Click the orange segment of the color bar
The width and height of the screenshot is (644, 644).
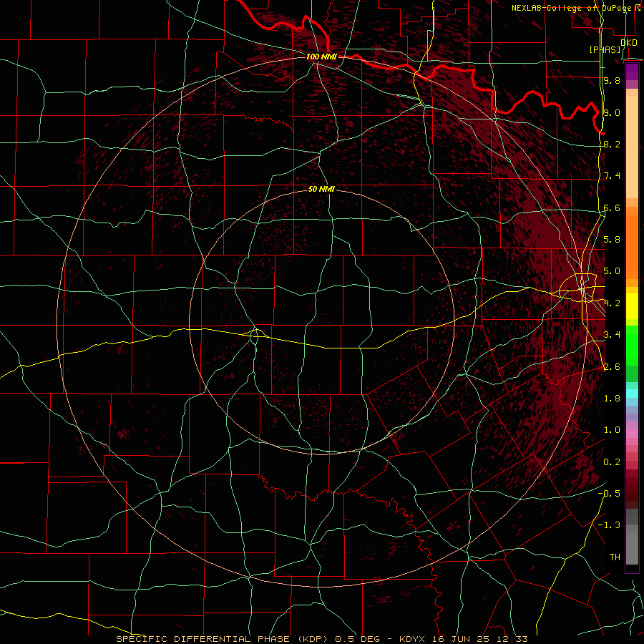click(x=632, y=247)
